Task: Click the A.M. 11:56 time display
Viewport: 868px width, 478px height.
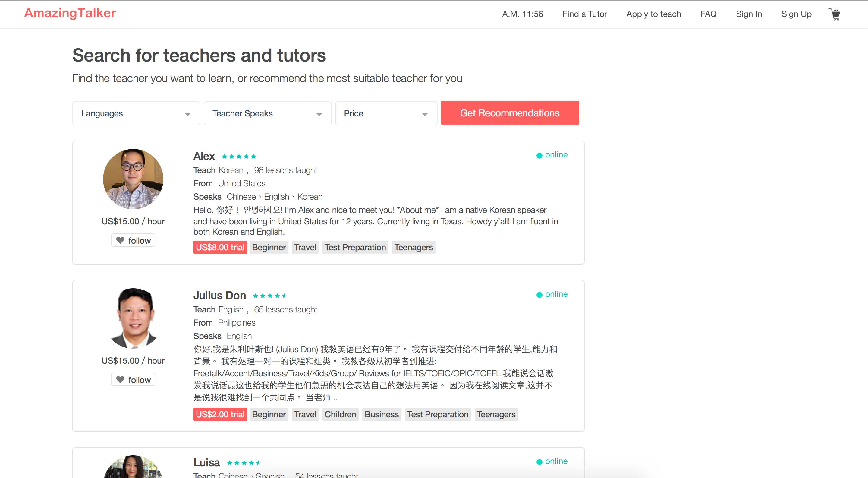Action: coord(522,14)
